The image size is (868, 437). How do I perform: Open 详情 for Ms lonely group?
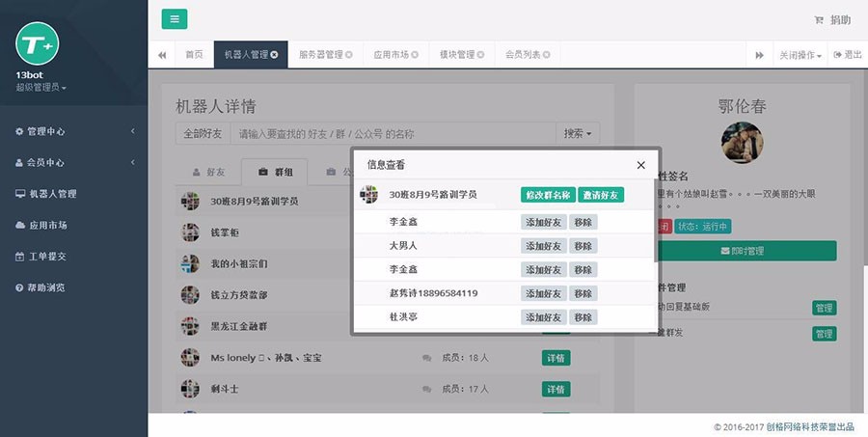pos(556,358)
